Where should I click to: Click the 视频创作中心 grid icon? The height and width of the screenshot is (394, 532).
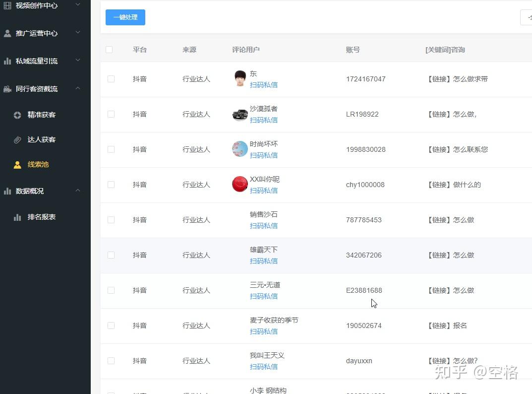[x=7, y=5]
